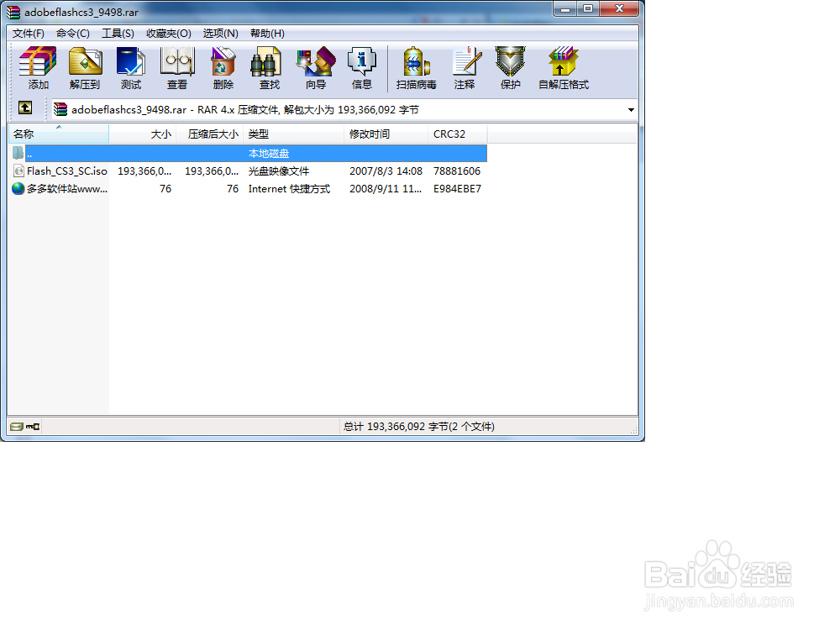Click the WinRAR icon in title bar
This screenshot has height=630, width=840.
tap(13, 12)
